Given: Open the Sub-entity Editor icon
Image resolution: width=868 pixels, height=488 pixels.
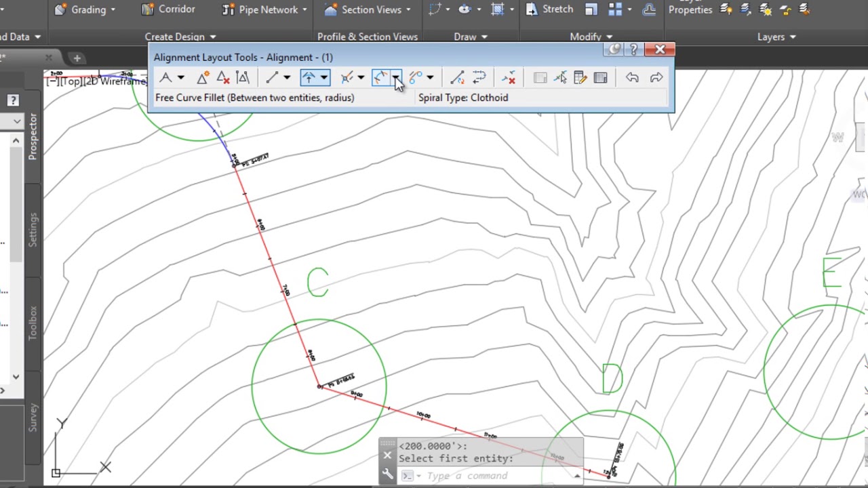Looking at the screenshot, I should point(580,78).
